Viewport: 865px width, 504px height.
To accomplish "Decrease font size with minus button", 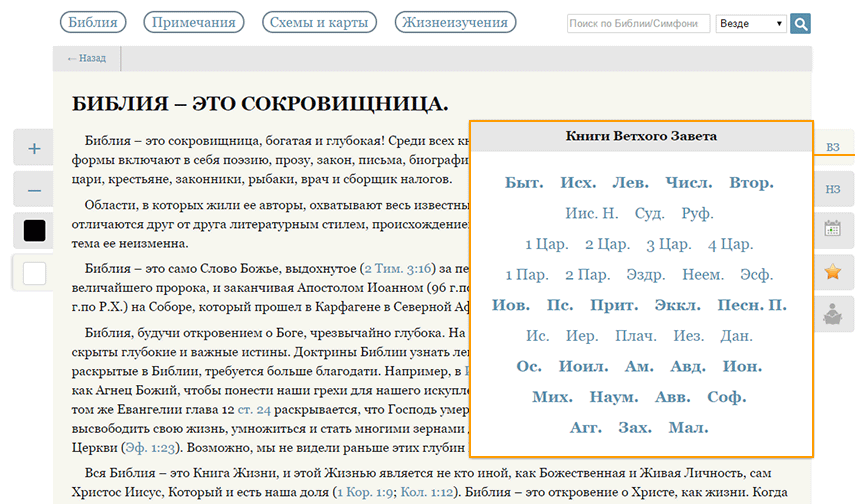I will point(34,191).
